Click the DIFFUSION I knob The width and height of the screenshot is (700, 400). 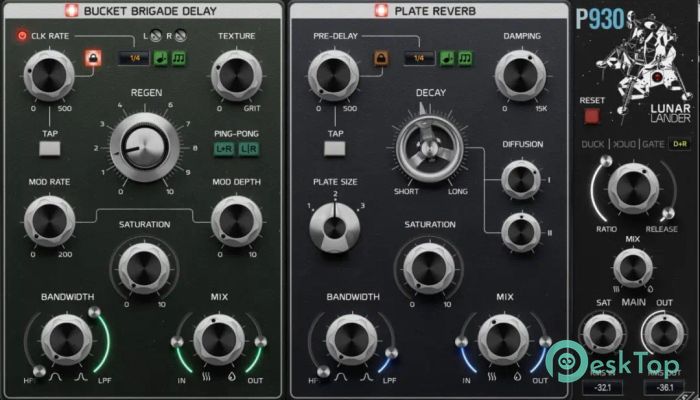pyautogui.click(x=521, y=180)
